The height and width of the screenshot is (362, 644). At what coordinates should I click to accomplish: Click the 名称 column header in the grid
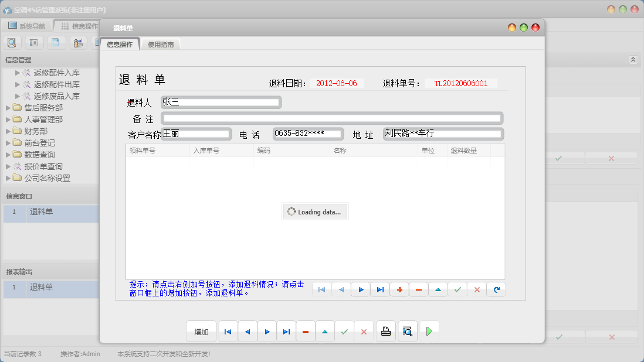coord(340,151)
